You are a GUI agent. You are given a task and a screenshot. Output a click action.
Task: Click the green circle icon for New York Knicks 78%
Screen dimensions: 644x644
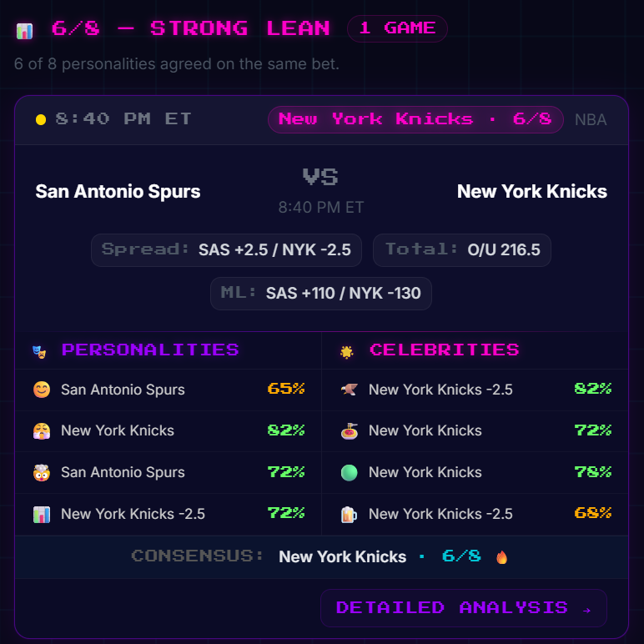349,472
